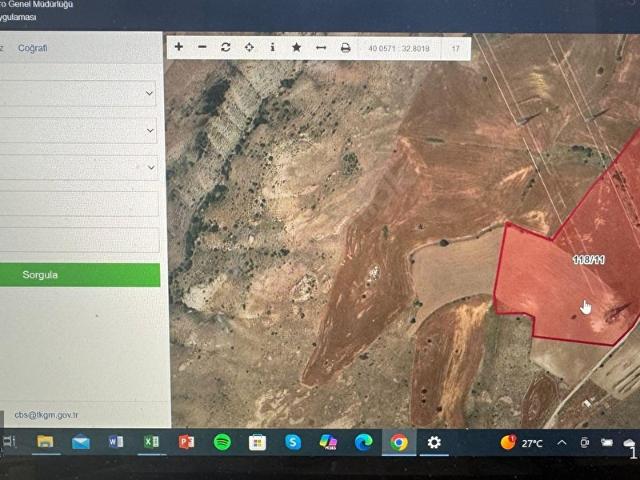Refresh the map with the rotate icon
The width and height of the screenshot is (640, 480).
click(226, 47)
